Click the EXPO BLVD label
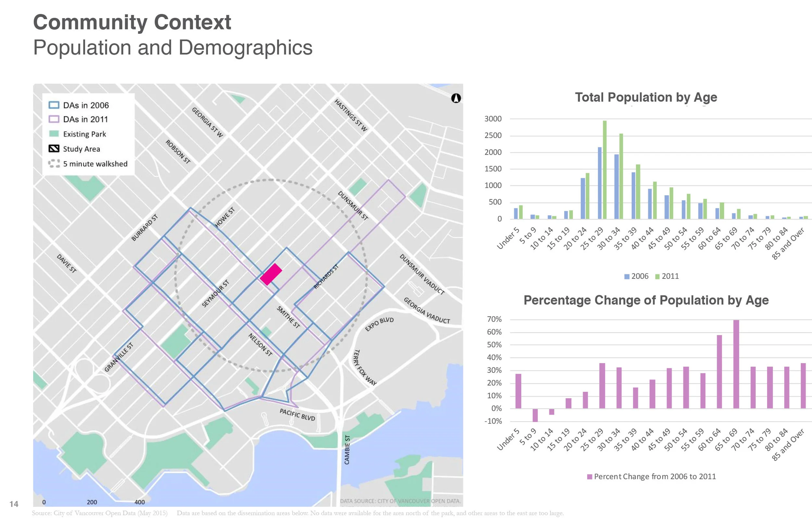 pyautogui.click(x=379, y=324)
